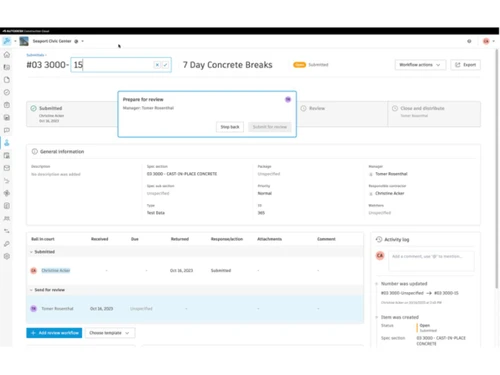Open the Christine Acker link in Submitted row

[x=56, y=271]
